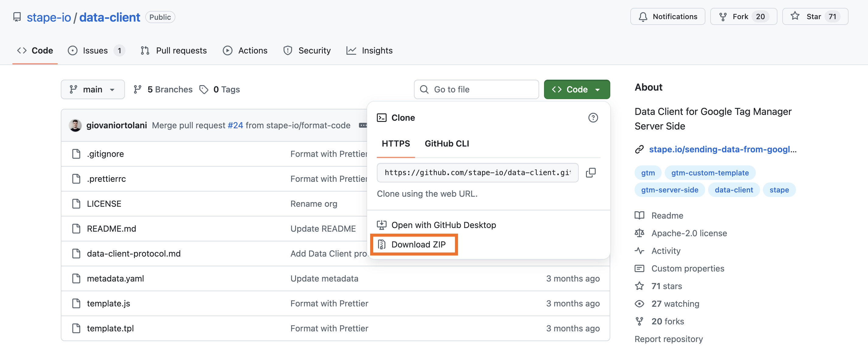Open the Apache-2.0 license link
868x349 pixels.
[x=689, y=233]
